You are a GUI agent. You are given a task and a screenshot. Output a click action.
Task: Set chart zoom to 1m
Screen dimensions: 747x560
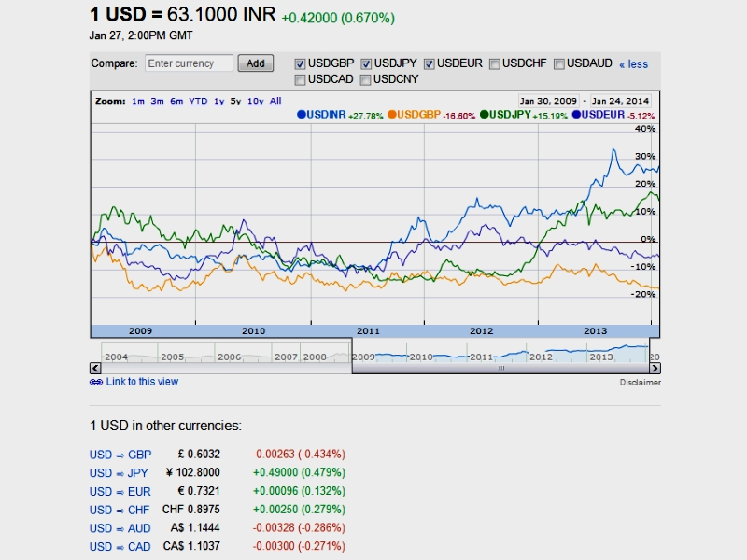[x=138, y=101]
